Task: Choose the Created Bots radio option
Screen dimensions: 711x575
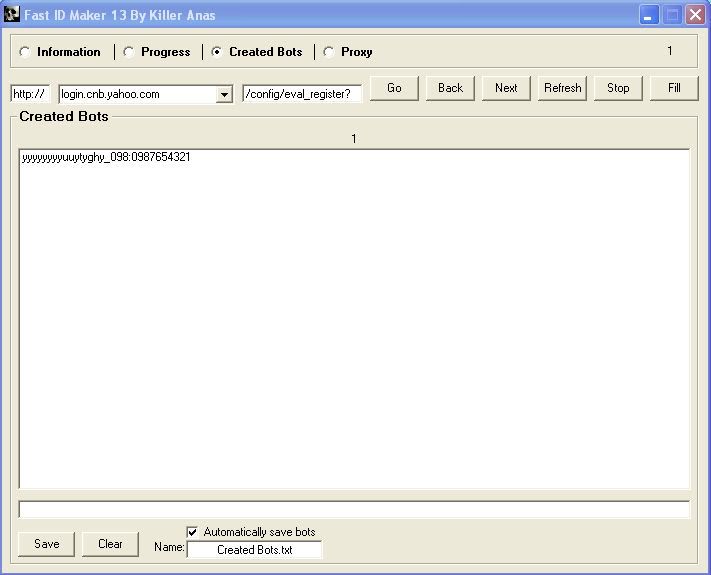Action: tap(217, 52)
